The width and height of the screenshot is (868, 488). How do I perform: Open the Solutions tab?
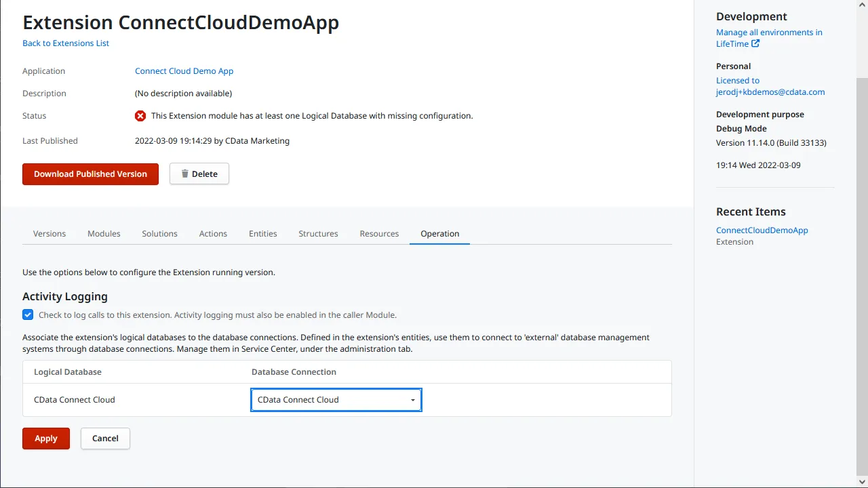point(159,233)
